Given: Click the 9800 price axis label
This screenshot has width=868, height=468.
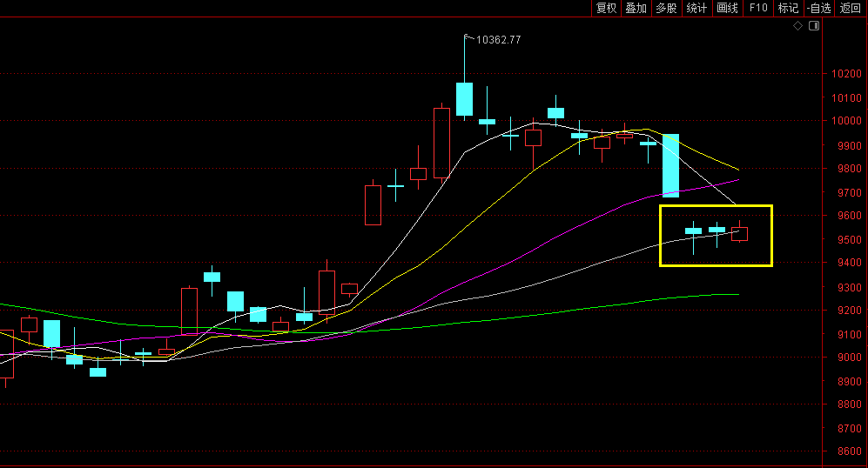Looking at the screenshot, I should click(x=849, y=168).
